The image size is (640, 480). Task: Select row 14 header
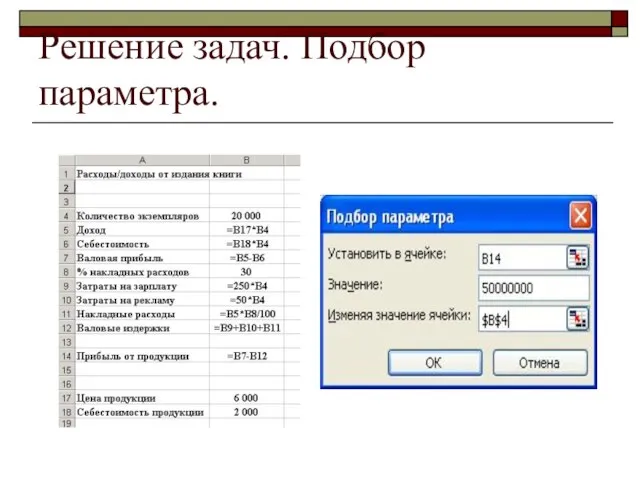(x=67, y=356)
